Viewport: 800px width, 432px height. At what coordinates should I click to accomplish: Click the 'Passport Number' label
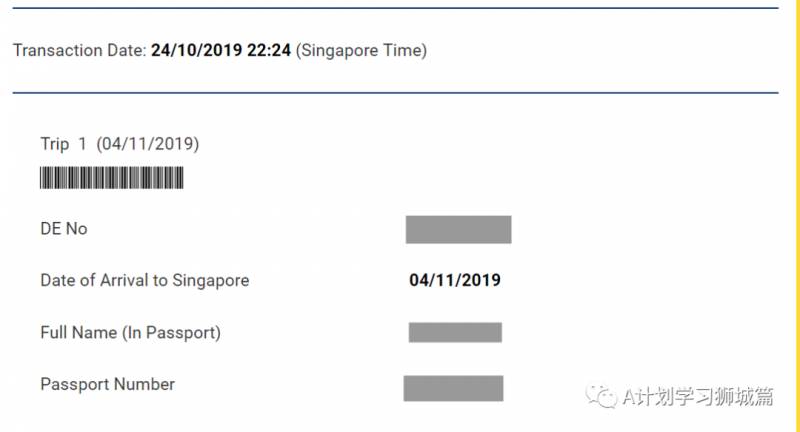107,384
